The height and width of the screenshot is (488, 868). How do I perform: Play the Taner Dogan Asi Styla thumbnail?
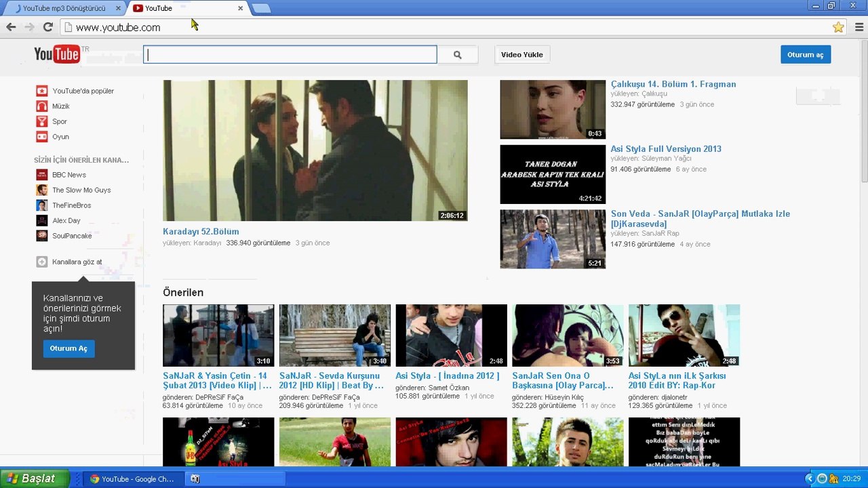553,174
